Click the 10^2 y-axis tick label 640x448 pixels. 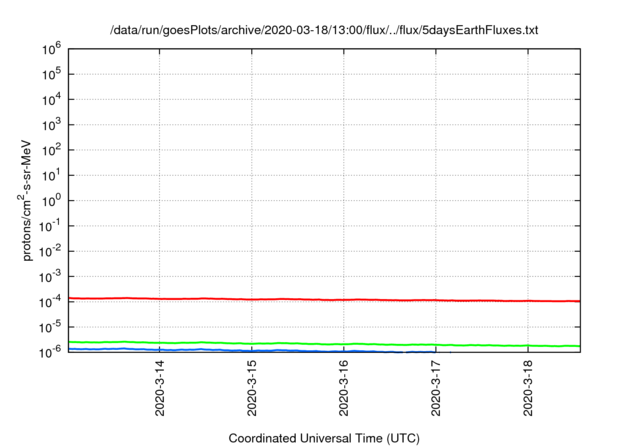51,149
